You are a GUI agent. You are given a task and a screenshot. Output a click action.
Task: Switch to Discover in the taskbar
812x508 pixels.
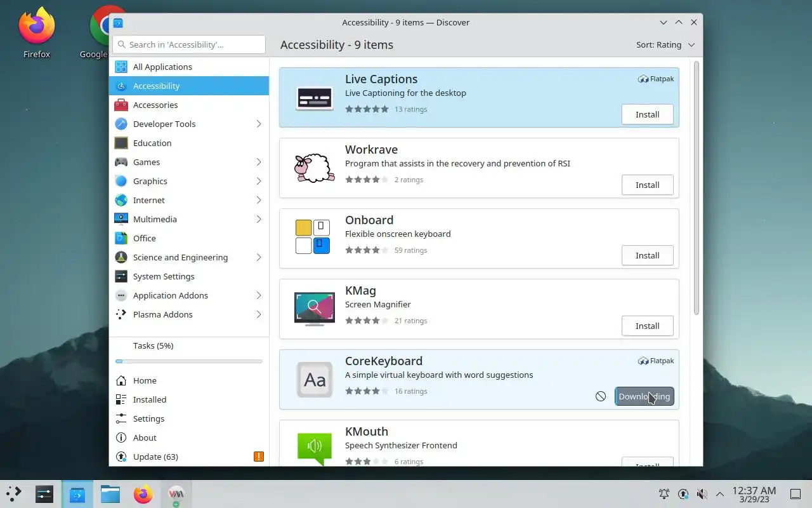coord(77,494)
